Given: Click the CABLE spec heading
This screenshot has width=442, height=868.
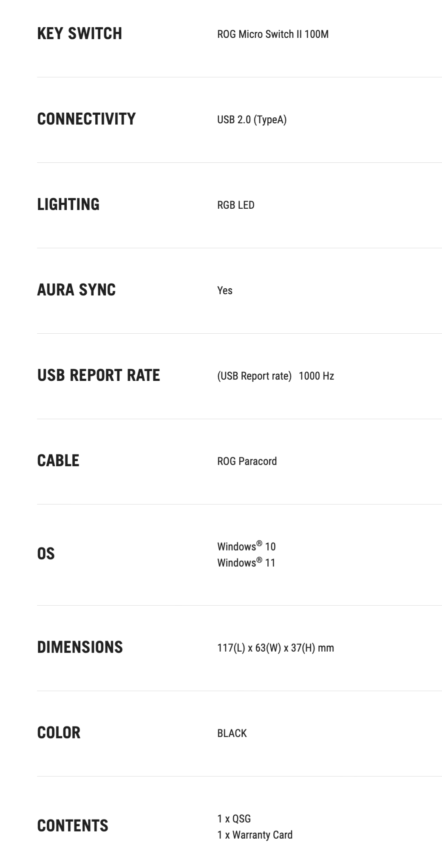Looking at the screenshot, I should tap(58, 461).
